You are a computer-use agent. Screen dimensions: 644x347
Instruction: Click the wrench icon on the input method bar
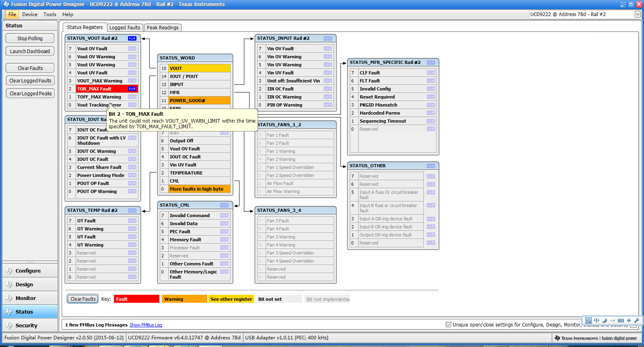pos(637,320)
